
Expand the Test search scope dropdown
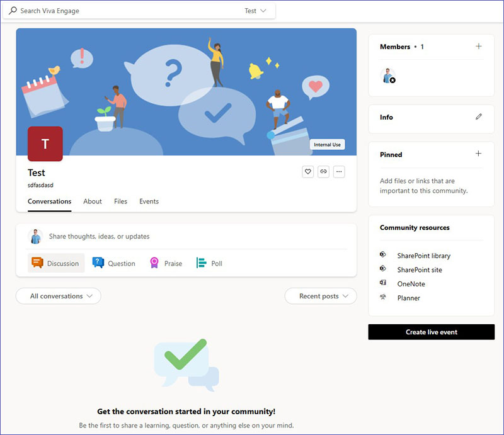[255, 11]
